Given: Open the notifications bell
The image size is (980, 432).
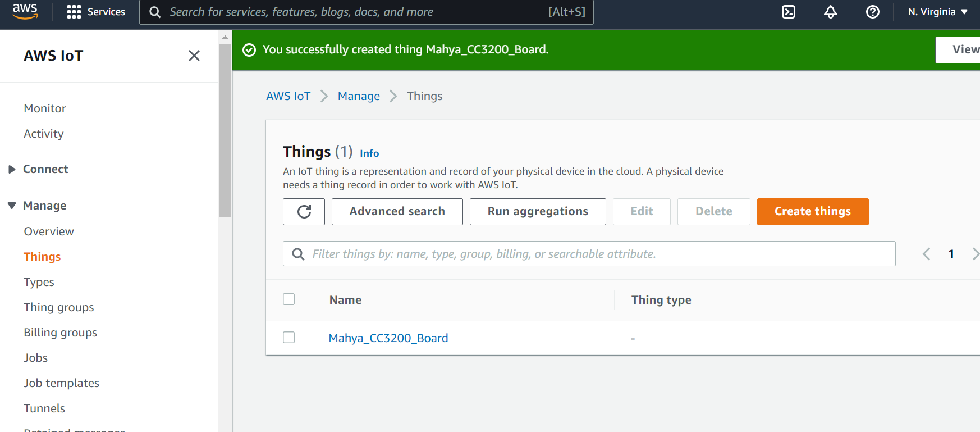Looking at the screenshot, I should click(x=831, y=12).
